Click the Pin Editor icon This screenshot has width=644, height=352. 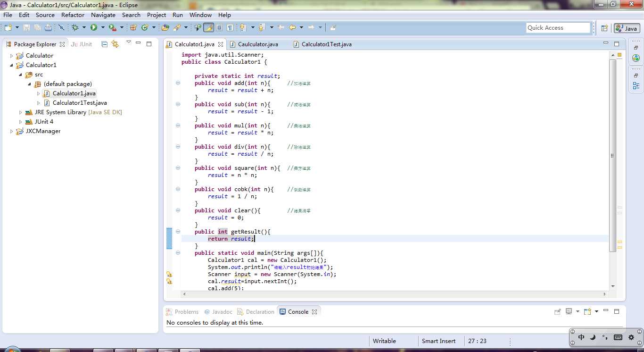click(333, 27)
